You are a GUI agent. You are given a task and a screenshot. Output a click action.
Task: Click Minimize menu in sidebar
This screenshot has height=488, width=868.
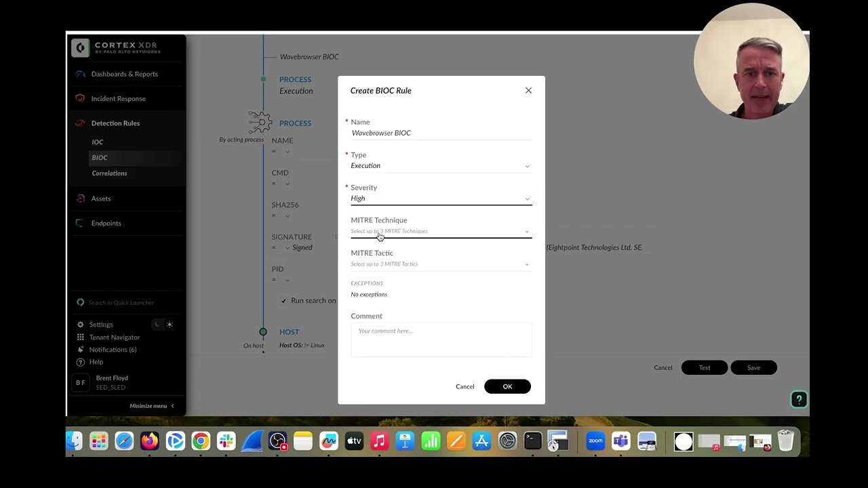152,406
